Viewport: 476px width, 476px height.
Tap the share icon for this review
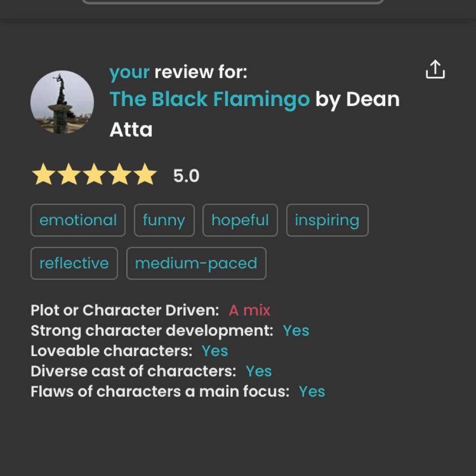435,70
